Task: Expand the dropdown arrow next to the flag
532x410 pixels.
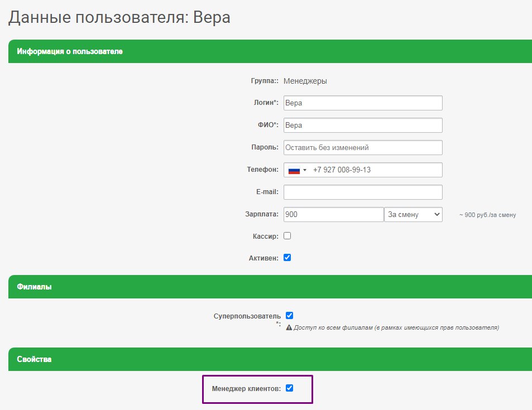Action: coord(306,170)
